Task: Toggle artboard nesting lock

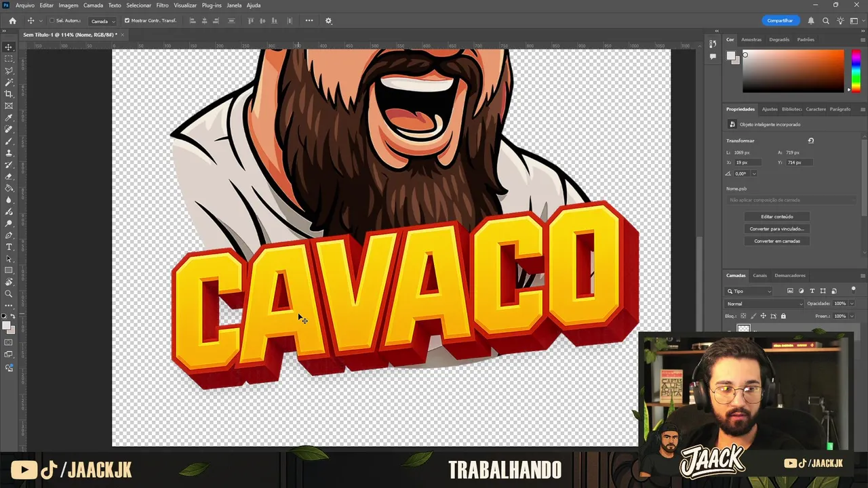Action: (x=773, y=316)
